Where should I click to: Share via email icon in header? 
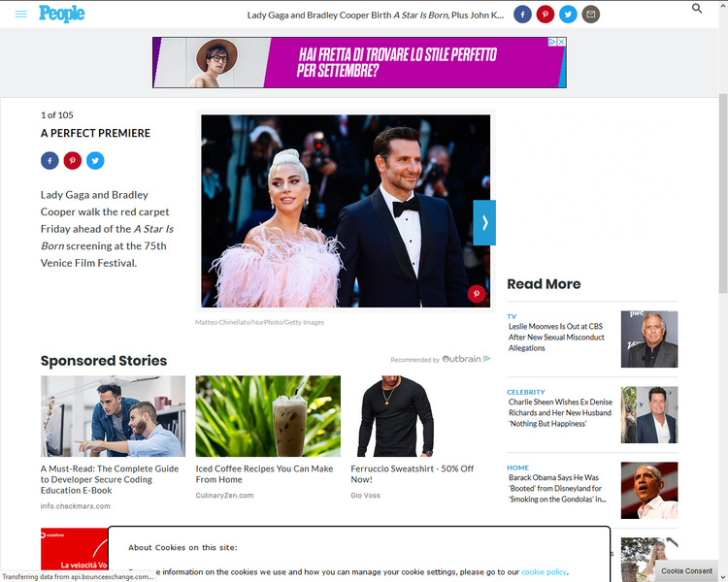click(x=590, y=15)
